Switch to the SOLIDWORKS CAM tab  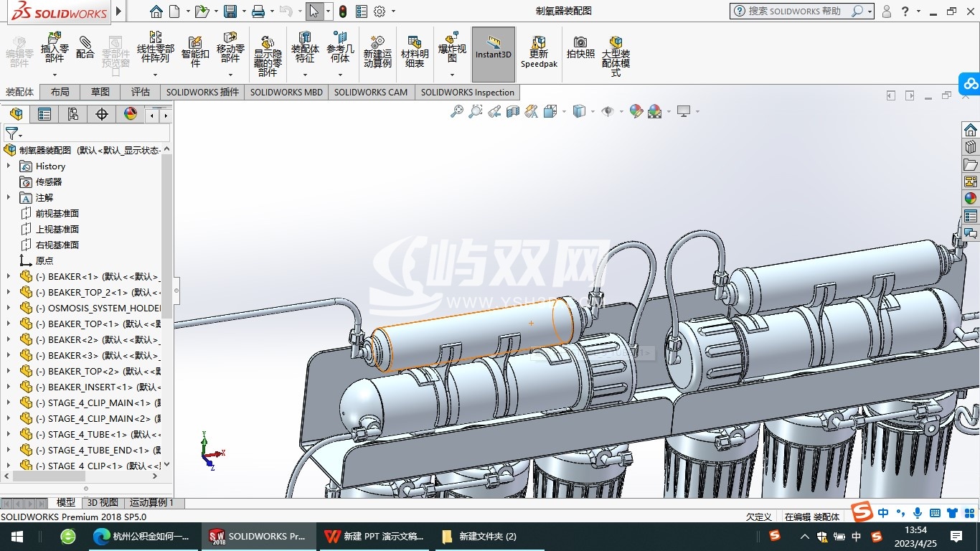coord(370,93)
